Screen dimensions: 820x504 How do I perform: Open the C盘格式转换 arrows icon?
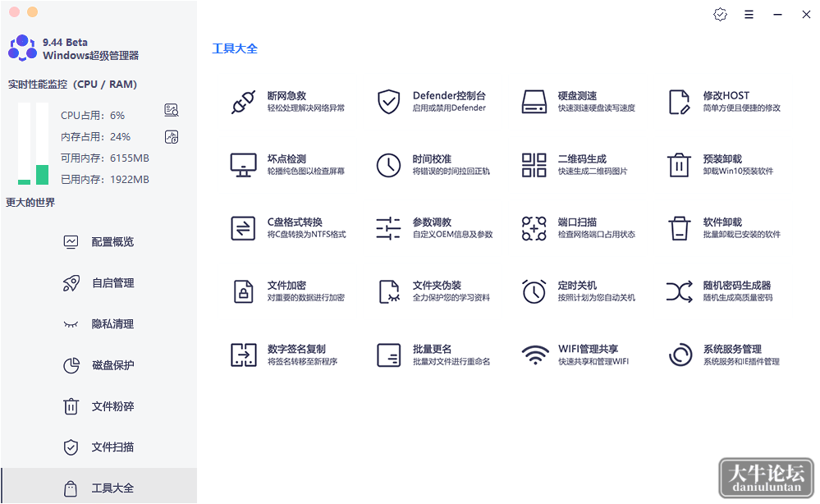tap(243, 228)
